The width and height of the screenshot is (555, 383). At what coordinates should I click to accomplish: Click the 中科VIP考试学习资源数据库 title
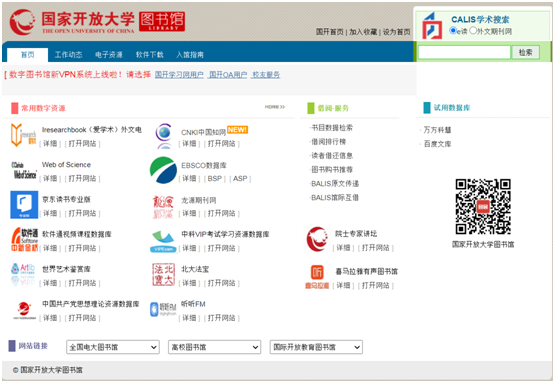click(225, 234)
